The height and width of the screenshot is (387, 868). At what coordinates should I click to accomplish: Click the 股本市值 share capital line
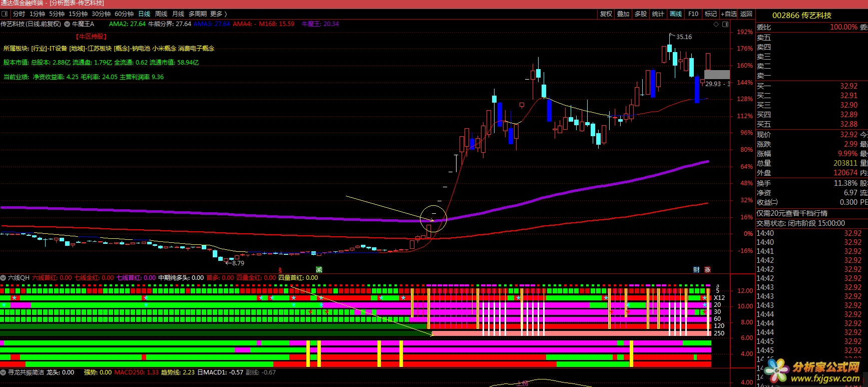[101, 63]
